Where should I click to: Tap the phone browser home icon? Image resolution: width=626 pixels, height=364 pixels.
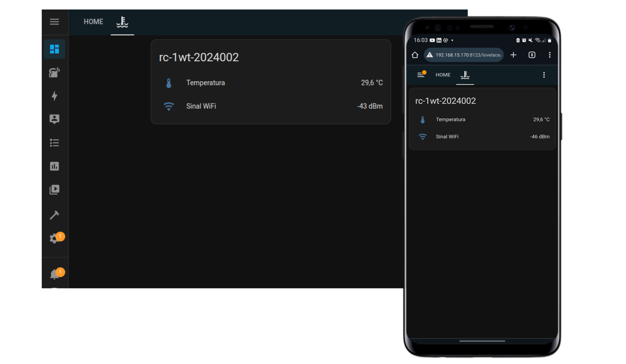(x=415, y=55)
